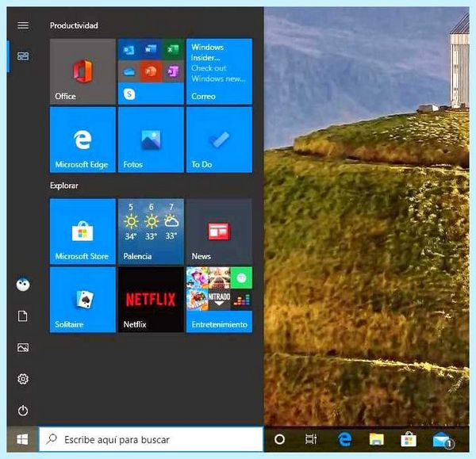Open Spotify in the Entretenimiento folder
Screen dimensions: 476x459
(x=241, y=278)
